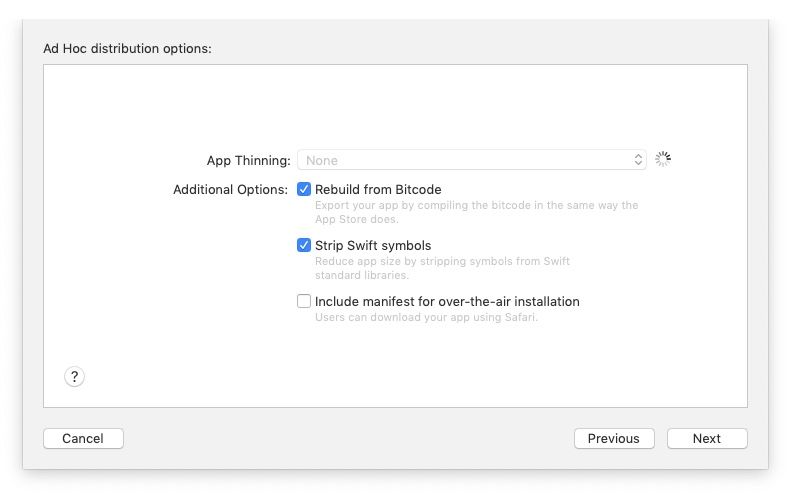Click the Ad Hoc distribution options heading

128,48
